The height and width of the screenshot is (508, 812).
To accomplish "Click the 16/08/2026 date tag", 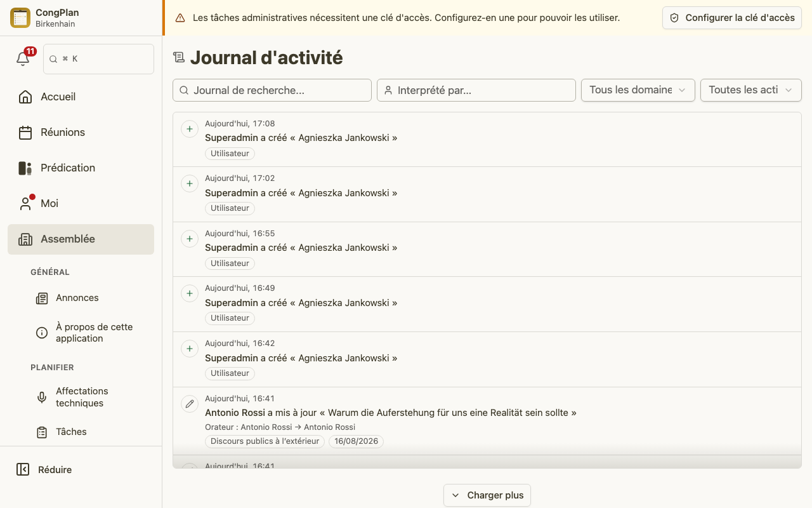I will tap(356, 441).
